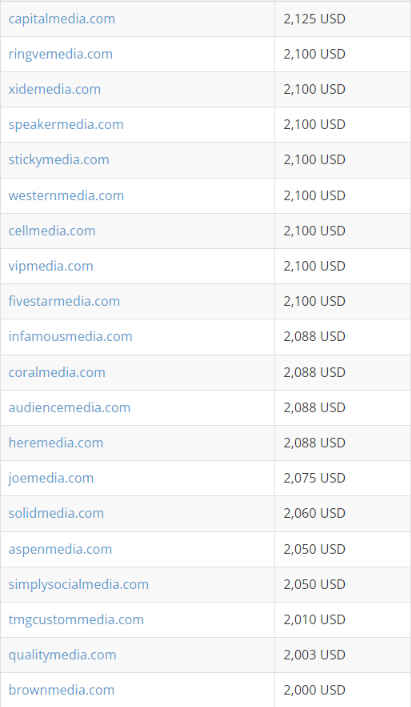Click the joemedia.com link
The width and height of the screenshot is (411, 707).
click(51, 478)
